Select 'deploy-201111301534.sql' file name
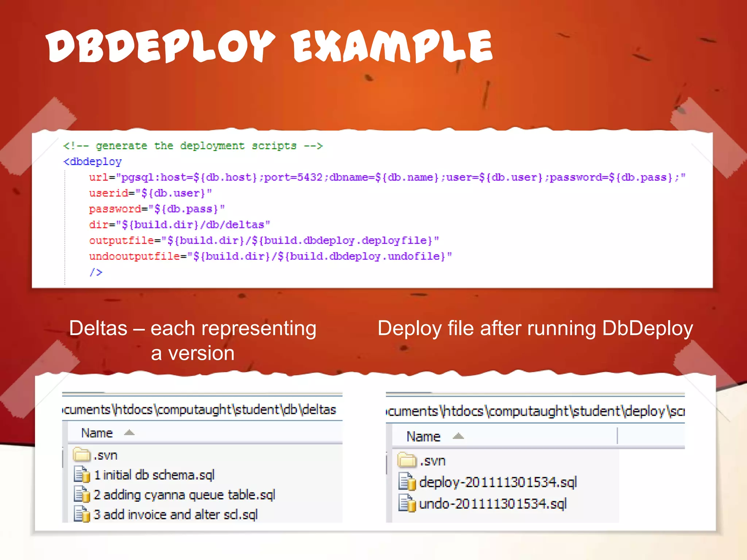This screenshot has width=747, height=560. coord(498,482)
